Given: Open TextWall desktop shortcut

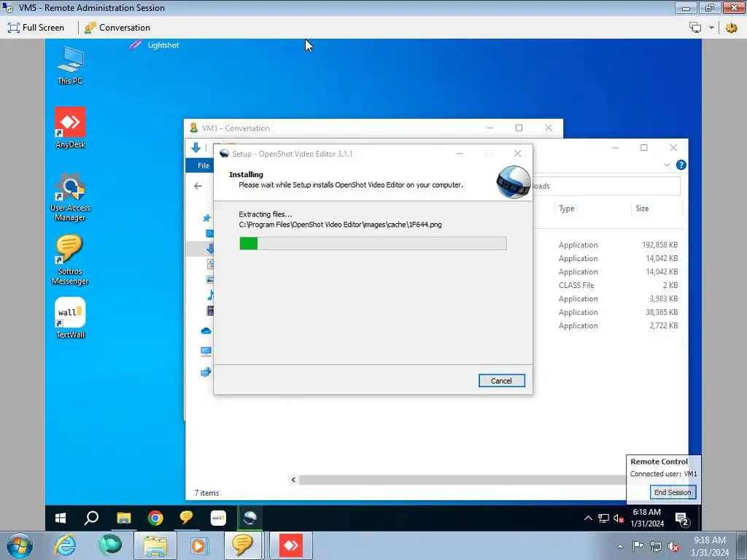Looking at the screenshot, I should tap(70, 318).
